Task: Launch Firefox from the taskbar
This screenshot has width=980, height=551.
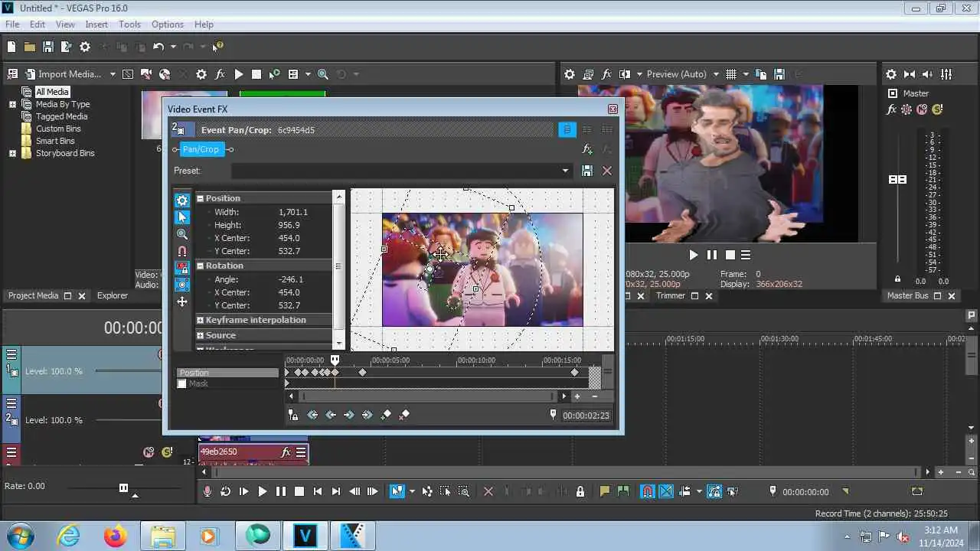Action: [x=116, y=536]
